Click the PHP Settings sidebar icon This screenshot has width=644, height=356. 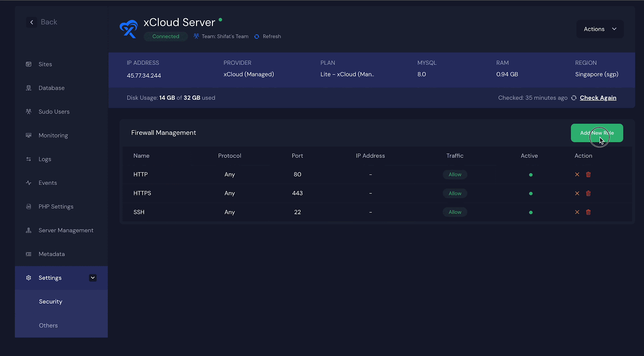29,207
